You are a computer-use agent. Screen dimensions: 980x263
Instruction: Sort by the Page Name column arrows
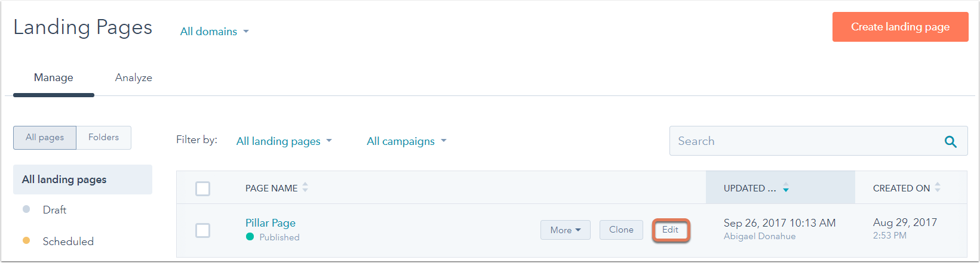305,188
